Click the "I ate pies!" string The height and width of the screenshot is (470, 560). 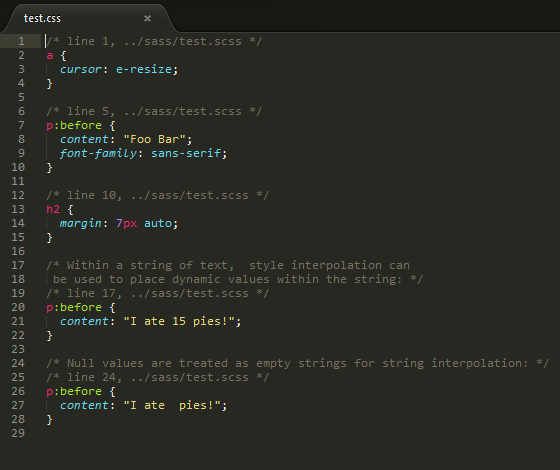click(x=172, y=405)
